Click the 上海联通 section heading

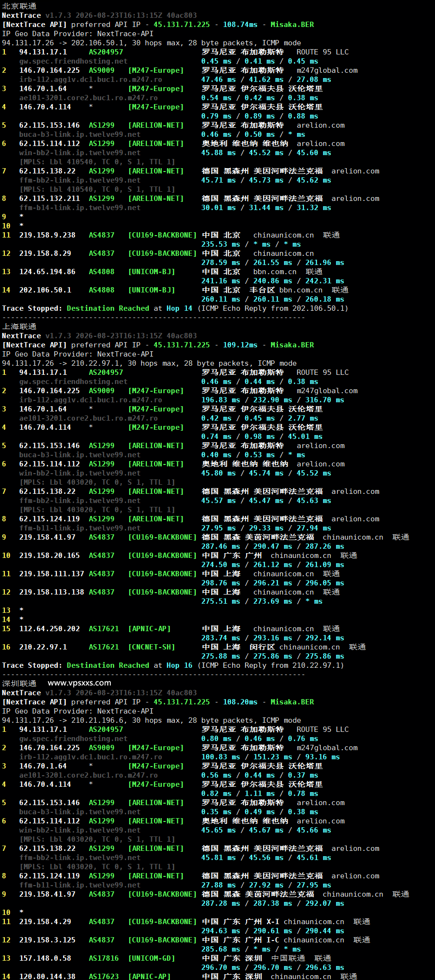click(x=19, y=327)
